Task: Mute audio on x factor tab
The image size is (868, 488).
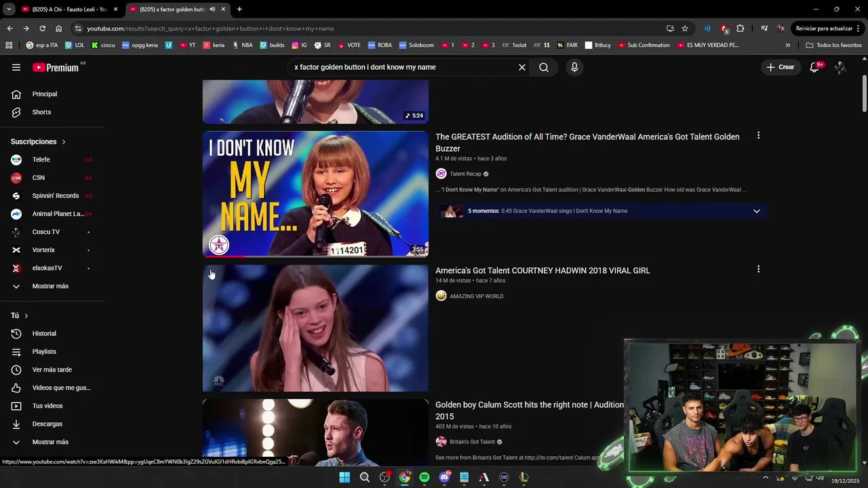Action: pos(212,9)
